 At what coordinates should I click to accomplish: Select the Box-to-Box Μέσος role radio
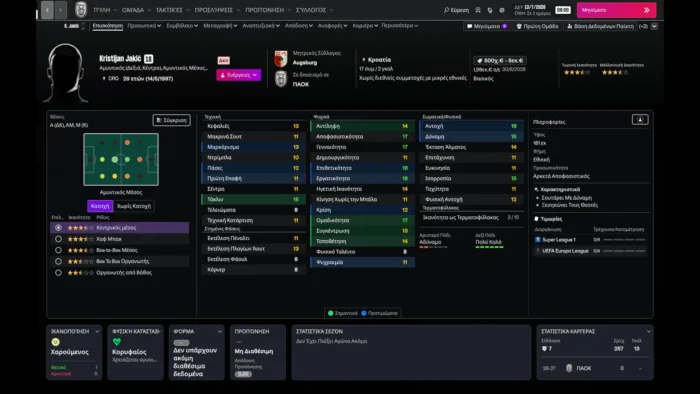[x=58, y=250]
